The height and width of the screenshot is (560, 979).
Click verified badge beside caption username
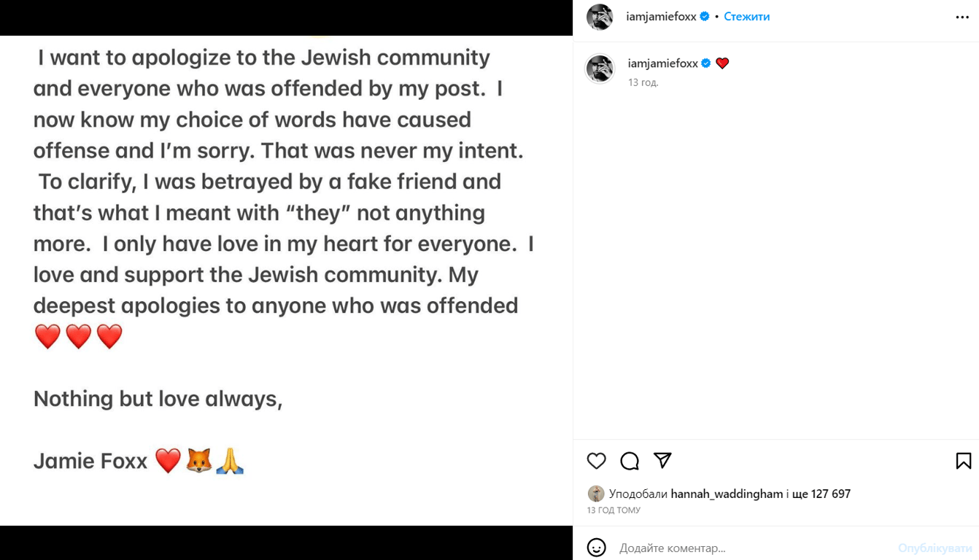point(706,63)
